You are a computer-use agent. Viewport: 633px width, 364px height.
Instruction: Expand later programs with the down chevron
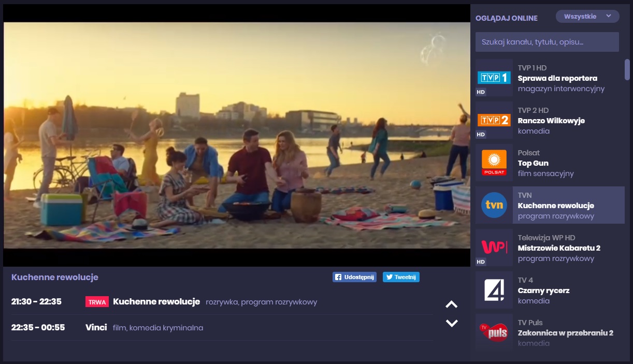point(452,322)
